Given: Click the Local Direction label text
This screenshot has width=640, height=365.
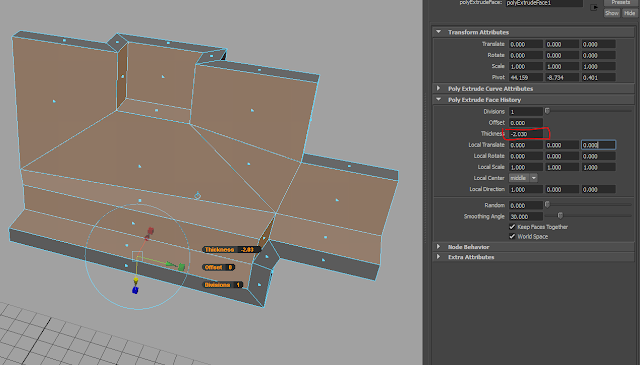Looking at the screenshot, I should [487, 189].
